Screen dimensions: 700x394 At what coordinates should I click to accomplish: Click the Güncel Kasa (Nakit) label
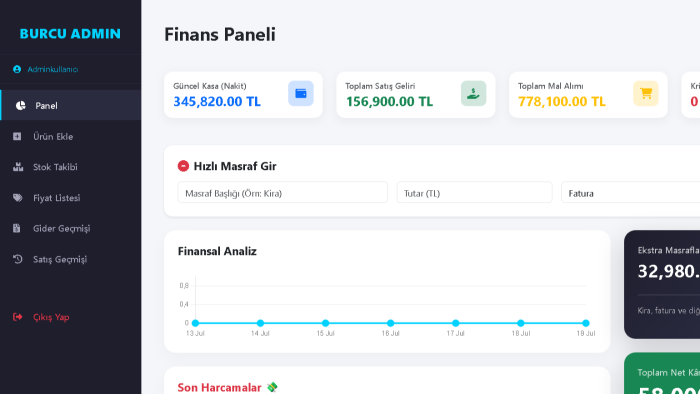[x=210, y=86]
